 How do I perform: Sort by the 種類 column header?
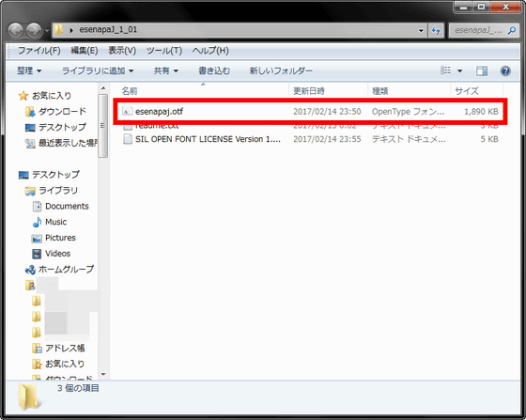pos(379,91)
